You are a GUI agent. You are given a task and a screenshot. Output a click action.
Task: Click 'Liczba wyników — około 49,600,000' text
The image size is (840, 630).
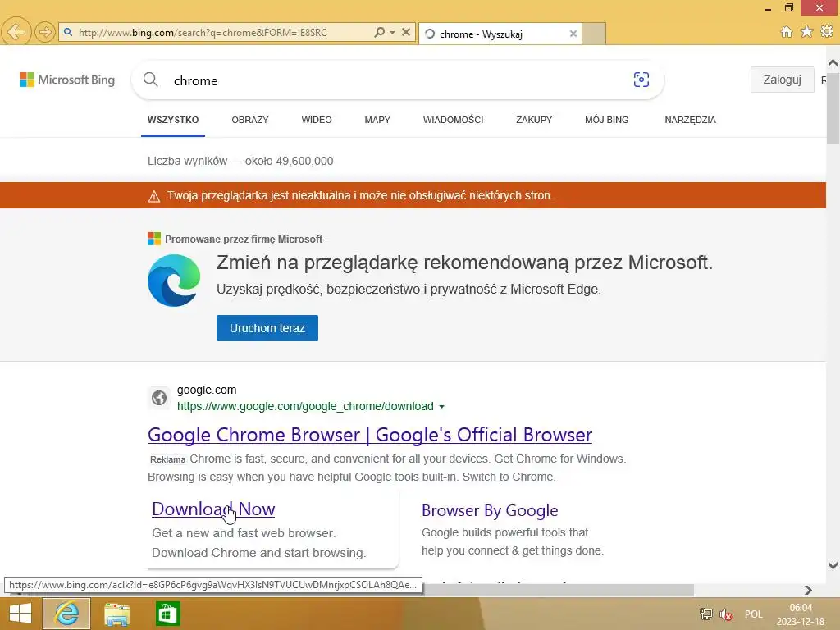pyautogui.click(x=240, y=162)
